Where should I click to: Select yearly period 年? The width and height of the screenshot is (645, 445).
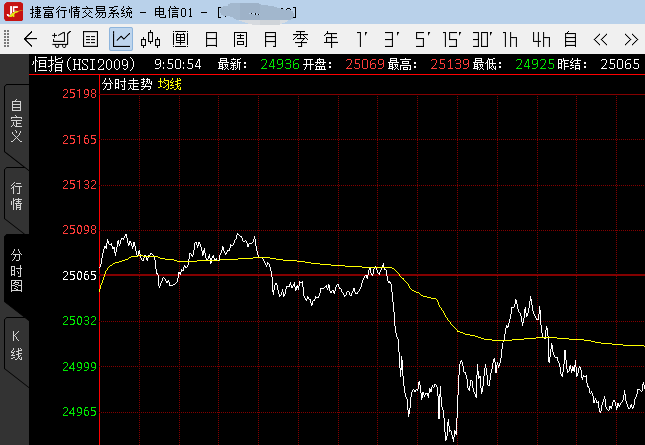(331, 40)
